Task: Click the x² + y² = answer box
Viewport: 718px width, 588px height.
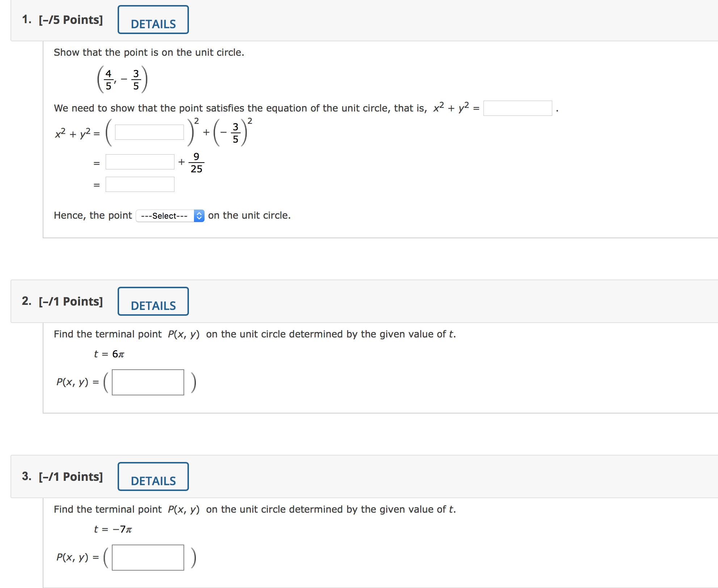Action: tap(518, 108)
